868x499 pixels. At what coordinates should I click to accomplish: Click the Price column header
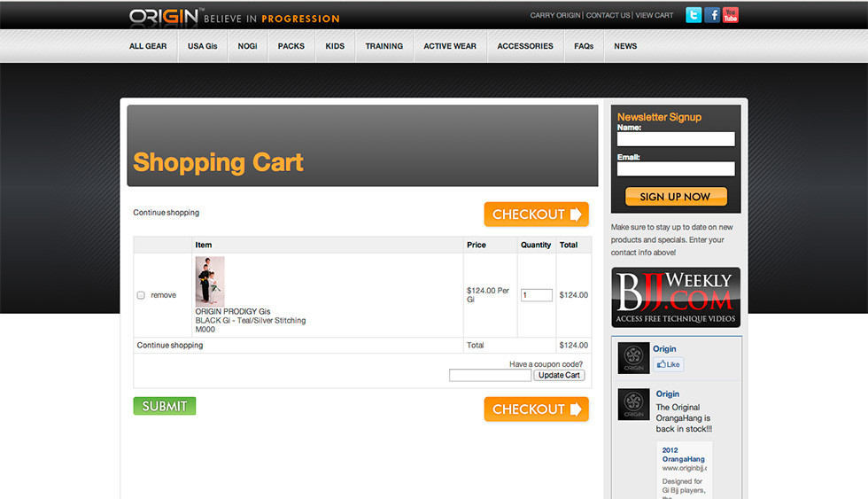(x=477, y=245)
